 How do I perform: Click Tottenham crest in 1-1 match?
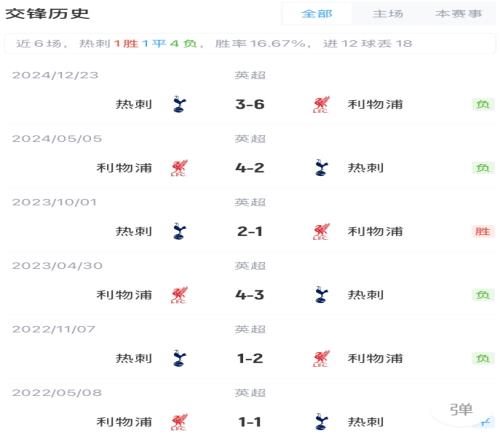pyautogui.click(x=321, y=422)
